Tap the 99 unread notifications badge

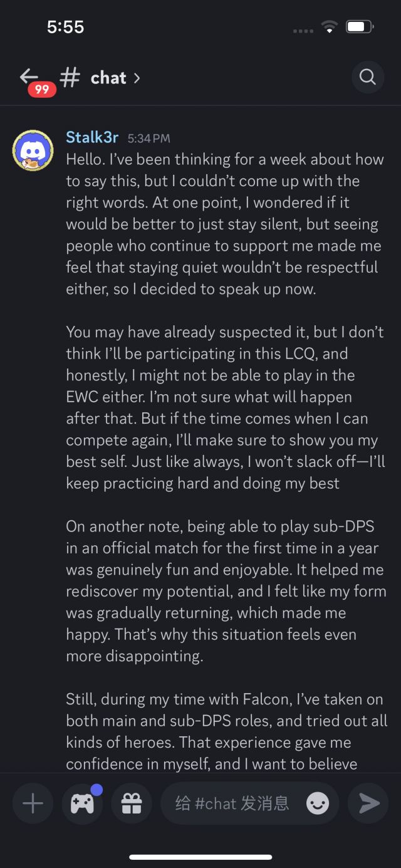(x=42, y=90)
